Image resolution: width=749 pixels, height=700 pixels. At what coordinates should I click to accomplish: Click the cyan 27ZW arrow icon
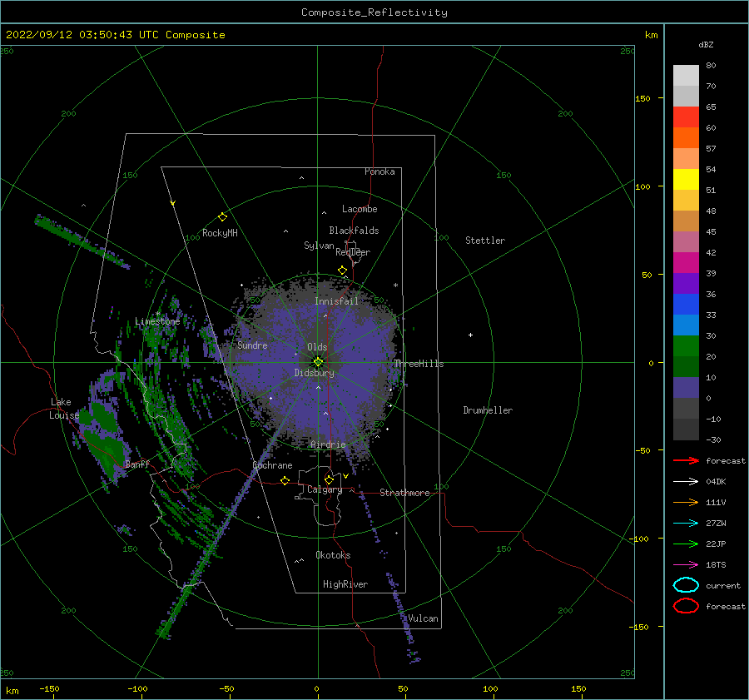pyautogui.click(x=686, y=524)
